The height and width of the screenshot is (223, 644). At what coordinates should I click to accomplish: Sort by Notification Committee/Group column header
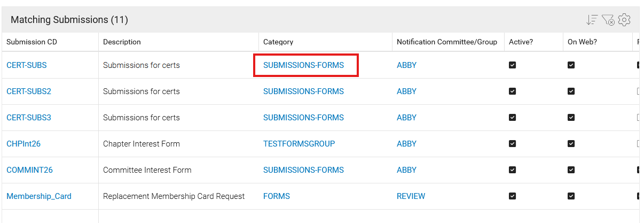click(x=447, y=42)
